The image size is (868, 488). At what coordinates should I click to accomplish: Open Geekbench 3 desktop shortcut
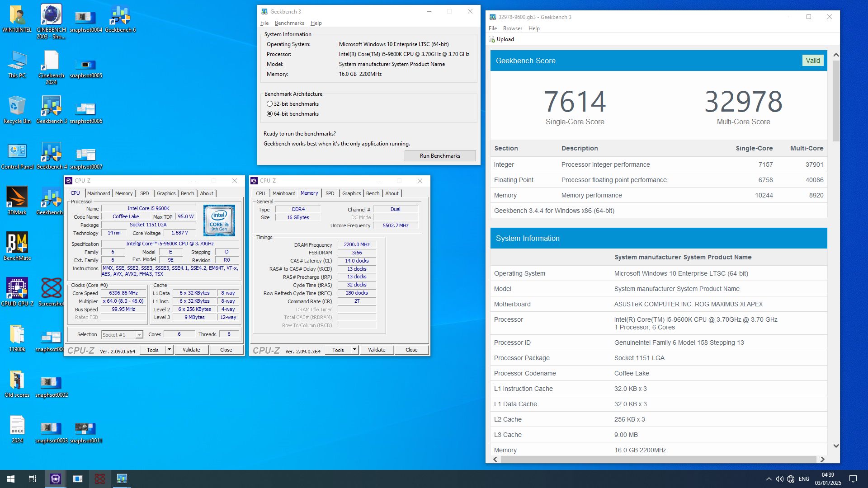(51, 110)
